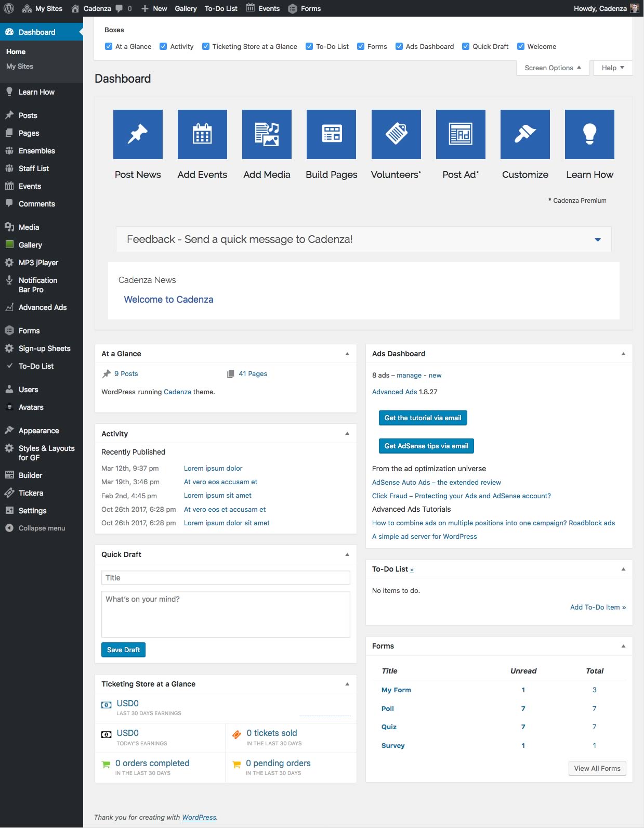Click the Add To-Do Item link
Image resolution: width=644 pixels, height=828 pixels.
coord(598,607)
